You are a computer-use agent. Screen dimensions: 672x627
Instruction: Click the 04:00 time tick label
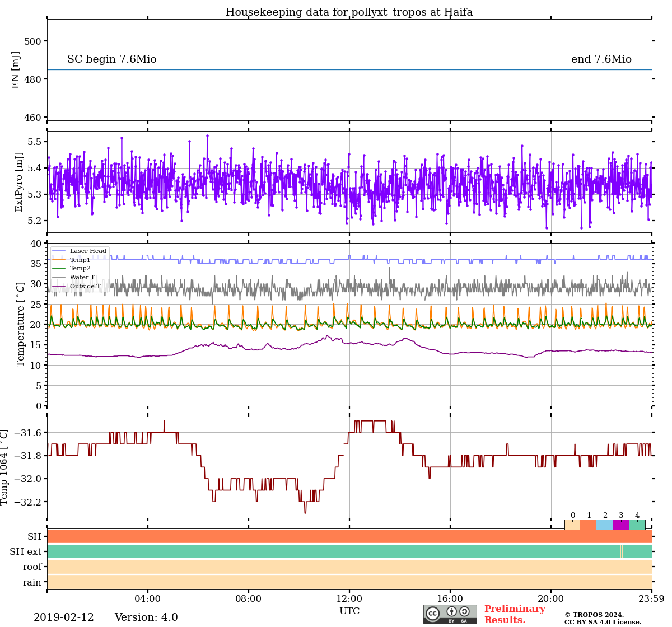click(148, 598)
